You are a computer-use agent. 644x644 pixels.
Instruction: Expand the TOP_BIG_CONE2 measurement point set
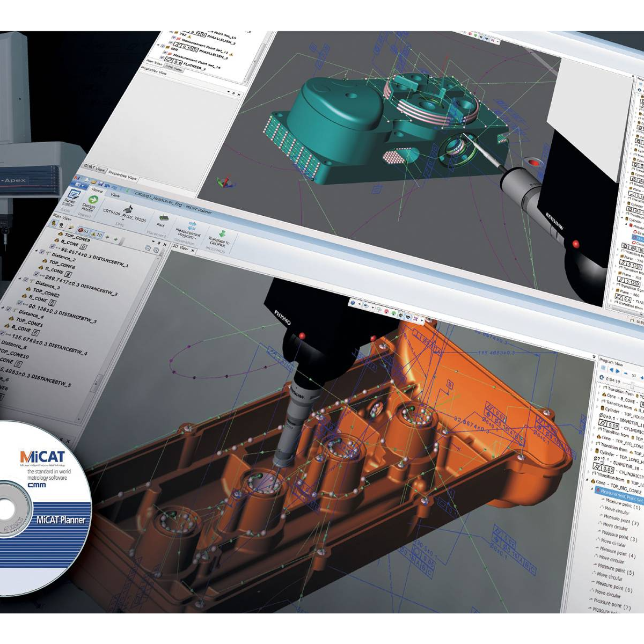tap(591, 488)
